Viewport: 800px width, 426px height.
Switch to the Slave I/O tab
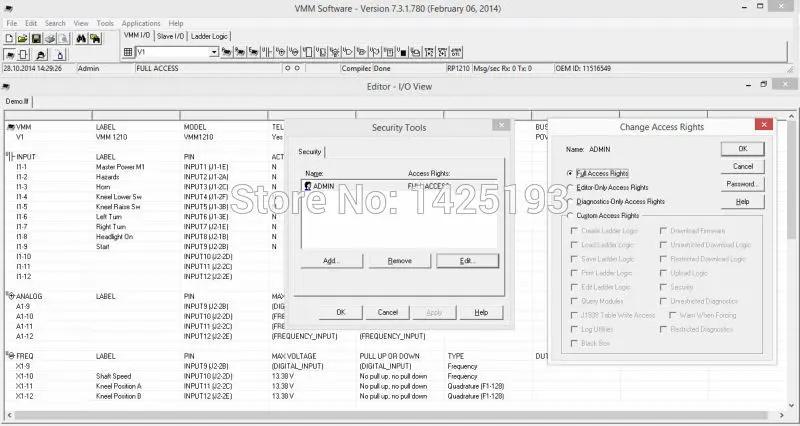coord(170,36)
